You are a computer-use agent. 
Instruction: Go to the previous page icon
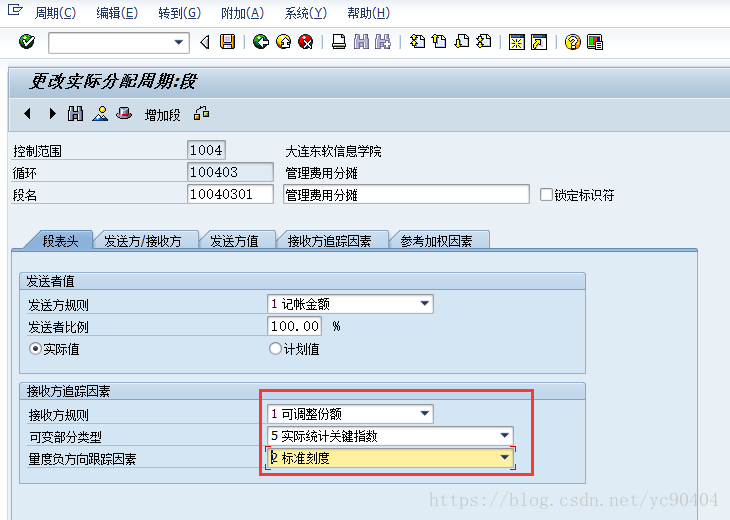tap(439, 42)
